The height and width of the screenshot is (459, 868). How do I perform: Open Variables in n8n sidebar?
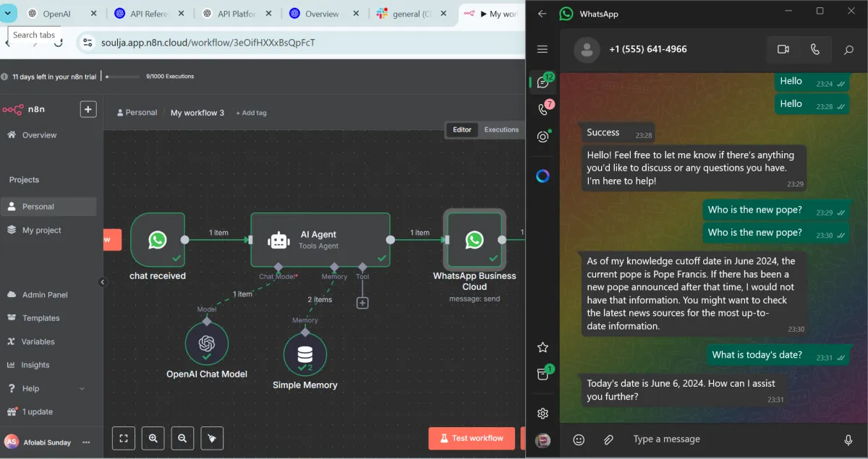tap(48, 342)
